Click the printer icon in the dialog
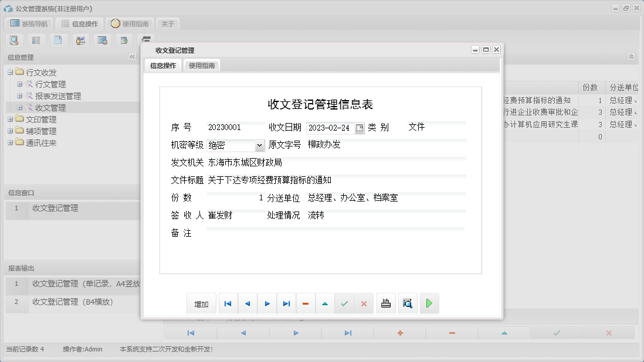Viewport: 644px width, 362px height. pyautogui.click(x=386, y=303)
